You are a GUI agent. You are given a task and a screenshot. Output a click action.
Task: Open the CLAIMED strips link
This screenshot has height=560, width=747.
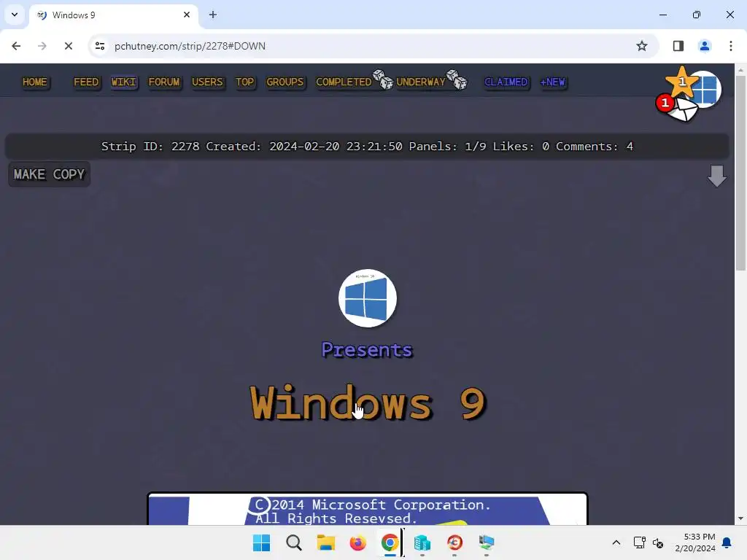pos(506,82)
